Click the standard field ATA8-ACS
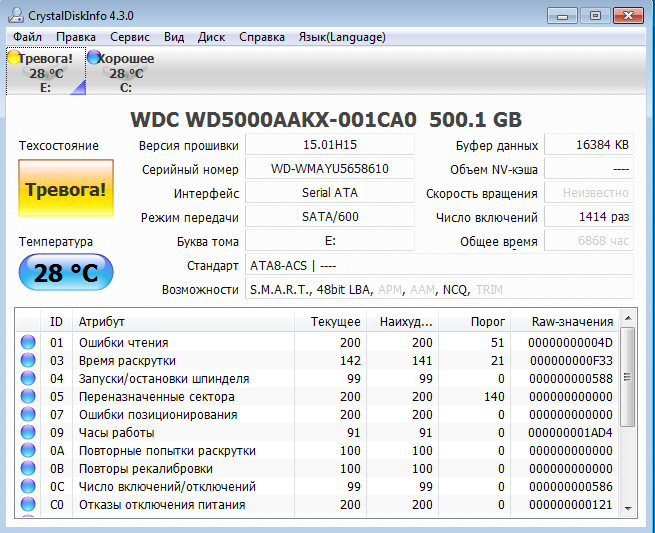The width and height of the screenshot is (655, 533). (x=439, y=265)
